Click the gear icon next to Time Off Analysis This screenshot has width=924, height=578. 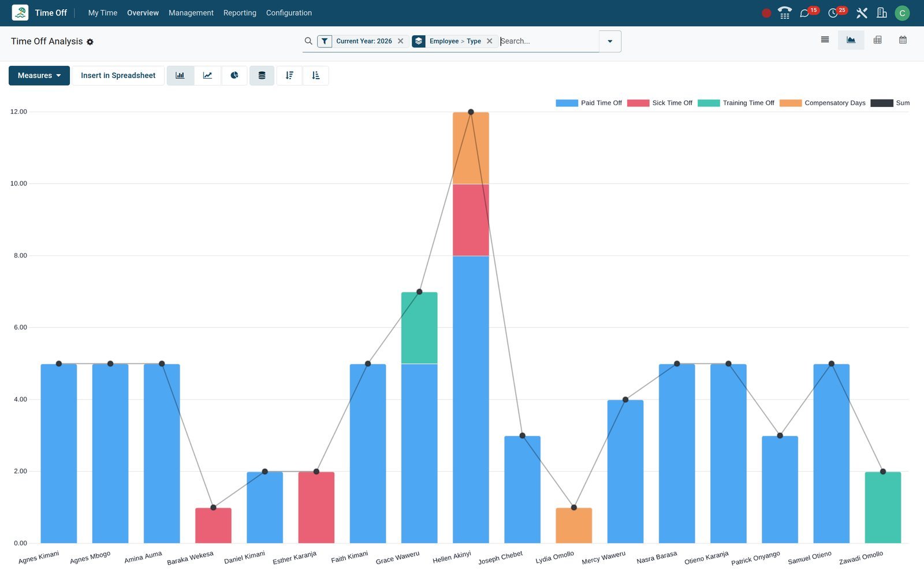[x=90, y=42]
